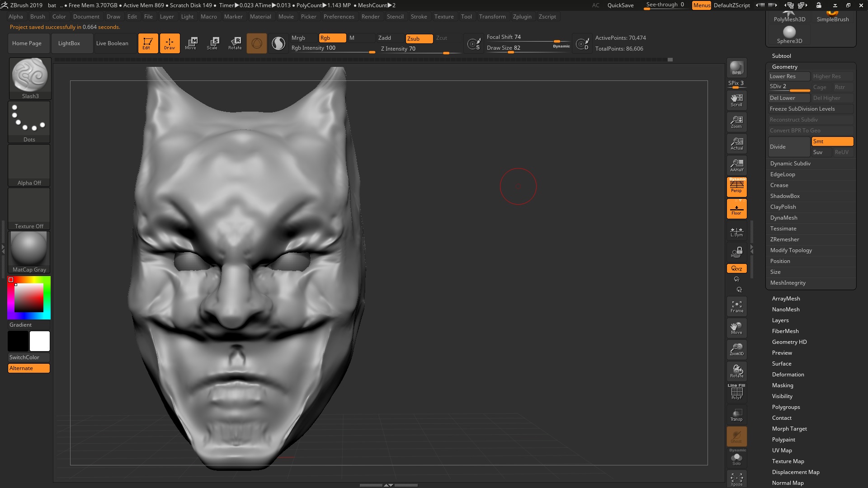Click the QuickSave button
The image size is (868, 488).
tap(620, 5)
